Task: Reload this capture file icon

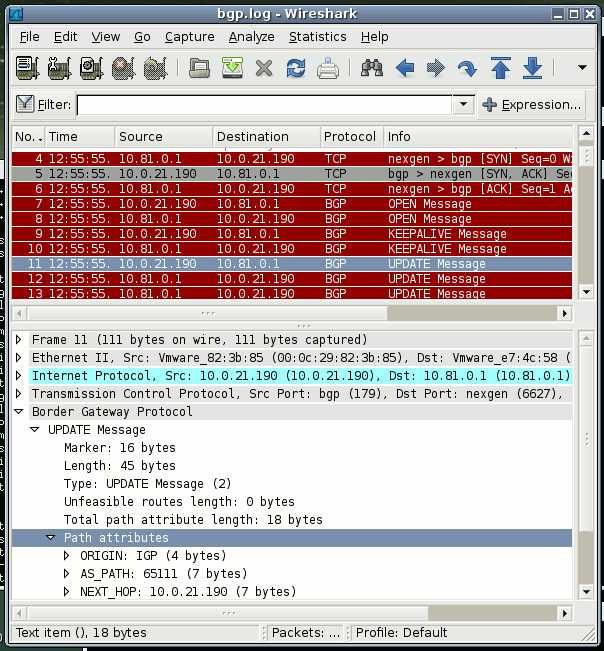Action: tap(296, 69)
